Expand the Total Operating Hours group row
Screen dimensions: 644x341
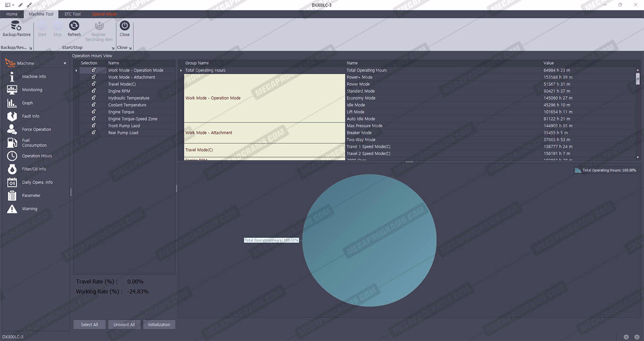pos(181,70)
